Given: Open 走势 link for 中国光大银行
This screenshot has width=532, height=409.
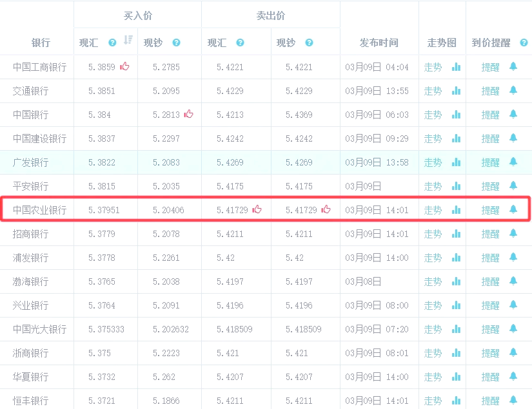Looking at the screenshot, I should [433, 329].
